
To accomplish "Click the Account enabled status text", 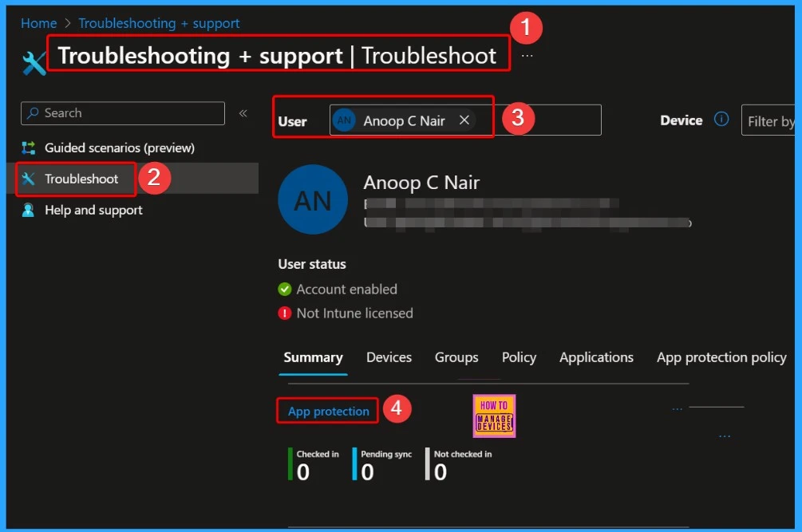I will [347, 290].
